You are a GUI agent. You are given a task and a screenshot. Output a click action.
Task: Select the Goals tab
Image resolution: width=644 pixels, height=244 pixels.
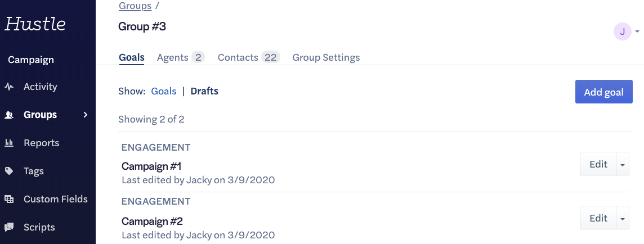pos(131,57)
